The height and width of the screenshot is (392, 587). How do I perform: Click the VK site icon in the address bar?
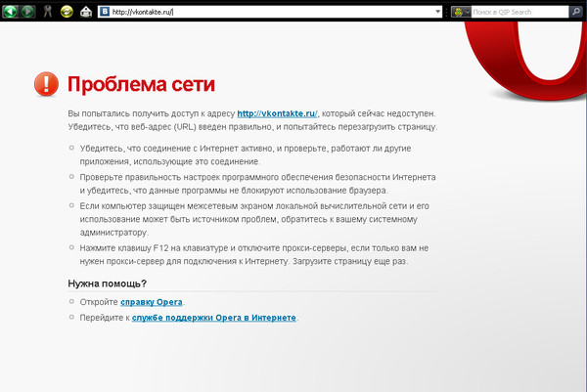point(105,12)
